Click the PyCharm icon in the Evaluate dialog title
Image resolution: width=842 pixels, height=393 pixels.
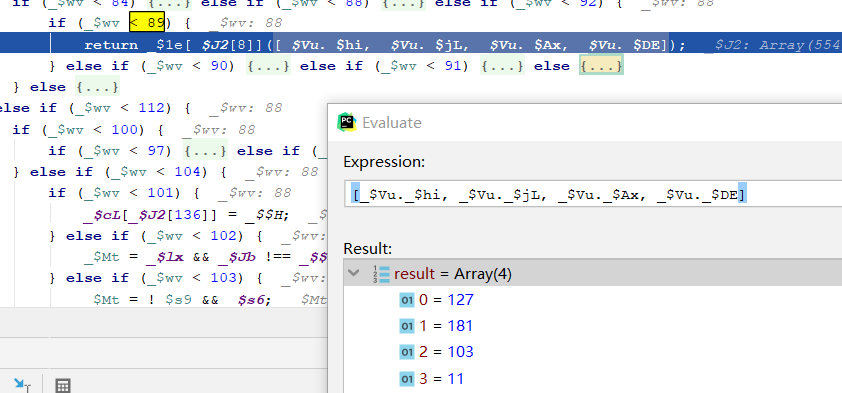tap(347, 122)
